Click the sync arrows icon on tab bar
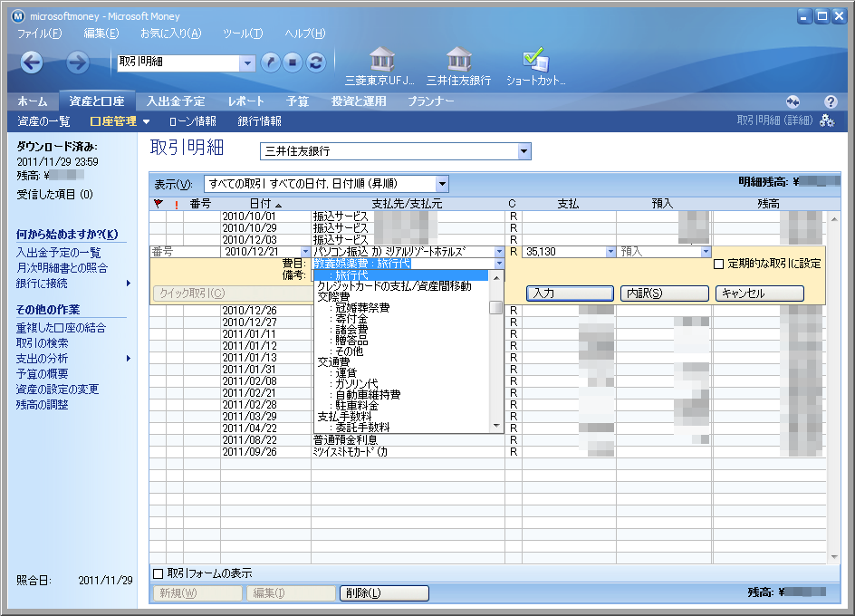The height and width of the screenshot is (616, 855). click(x=793, y=101)
